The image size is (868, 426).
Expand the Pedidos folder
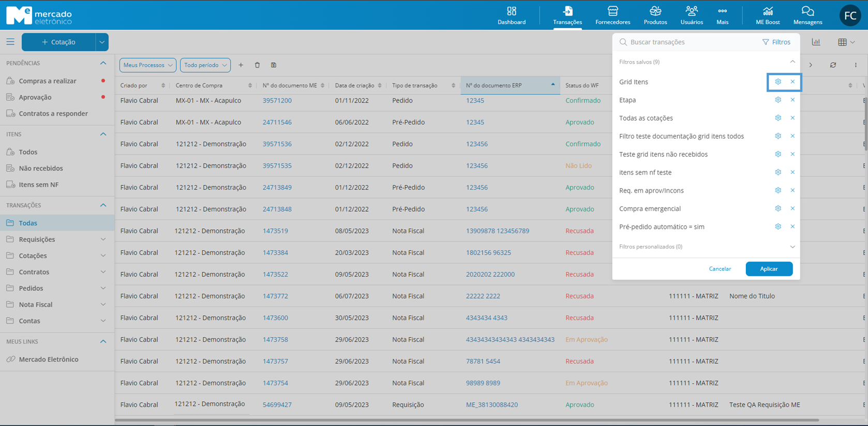pyautogui.click(x=103, y=288)
